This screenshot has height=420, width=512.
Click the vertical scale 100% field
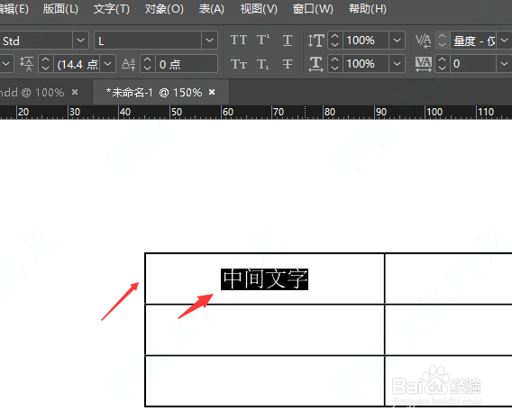click(366, 41)
